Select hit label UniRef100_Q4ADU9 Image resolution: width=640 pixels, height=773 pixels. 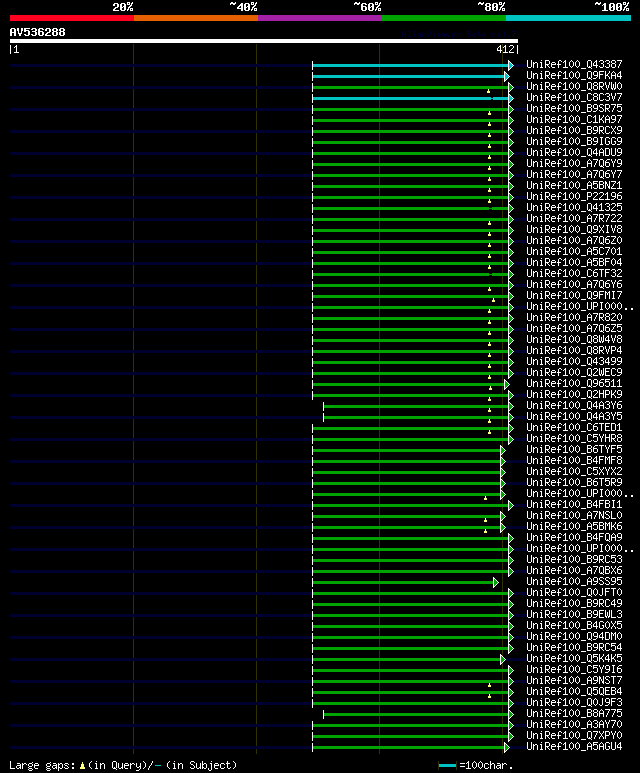click(x=574, y=152)
